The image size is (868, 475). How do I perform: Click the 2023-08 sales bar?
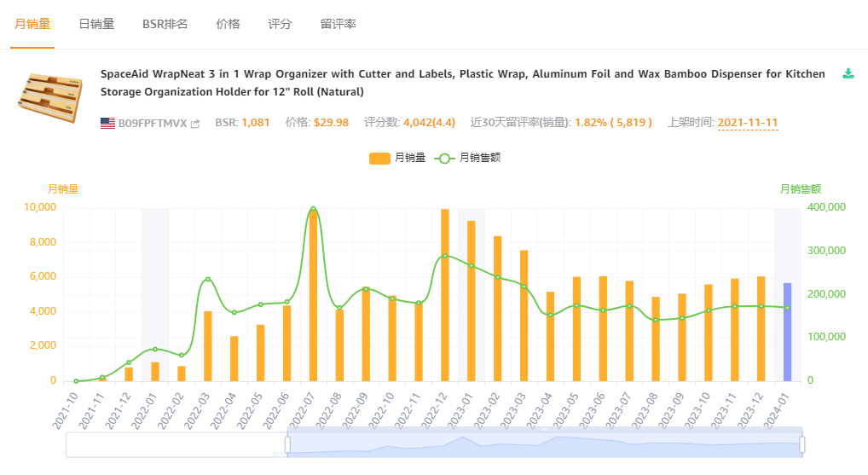(x=656, y=339)
